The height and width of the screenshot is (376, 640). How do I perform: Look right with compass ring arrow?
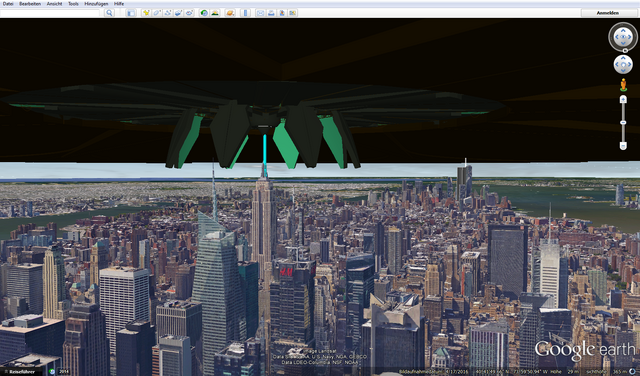[630, 37]
